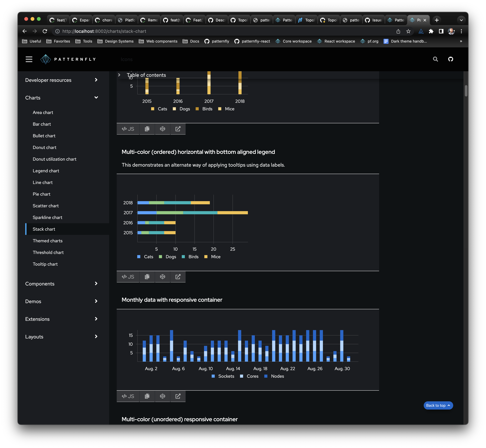Open the horizontal chart example in a new window
This screenshot has width=486, height=448.
pos(178,277)
